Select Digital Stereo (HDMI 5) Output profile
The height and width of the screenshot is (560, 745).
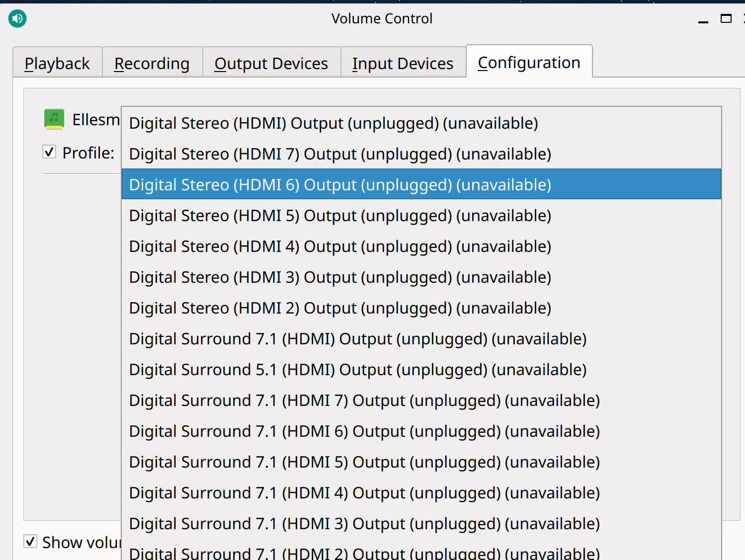[x=340, y=216]
